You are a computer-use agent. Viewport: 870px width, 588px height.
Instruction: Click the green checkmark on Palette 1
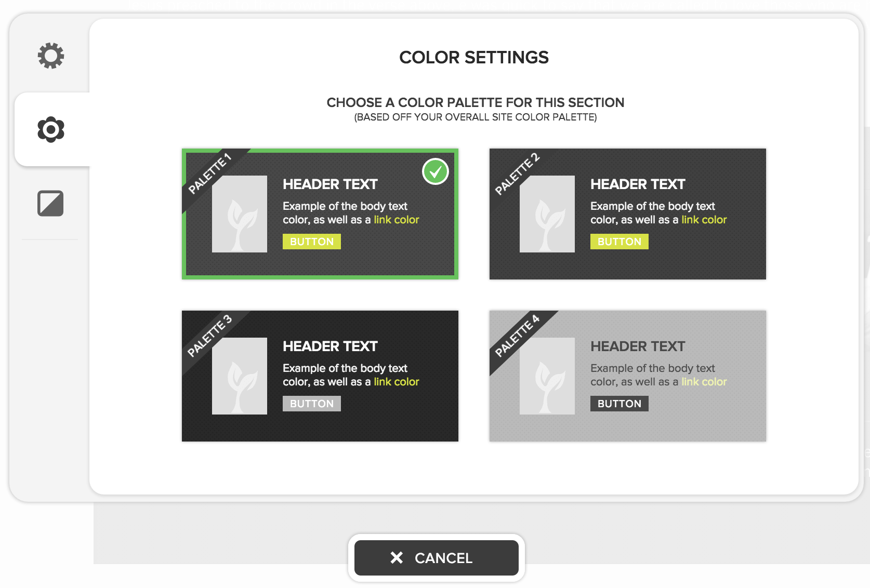pyautogui.click(x=436, y=171)
